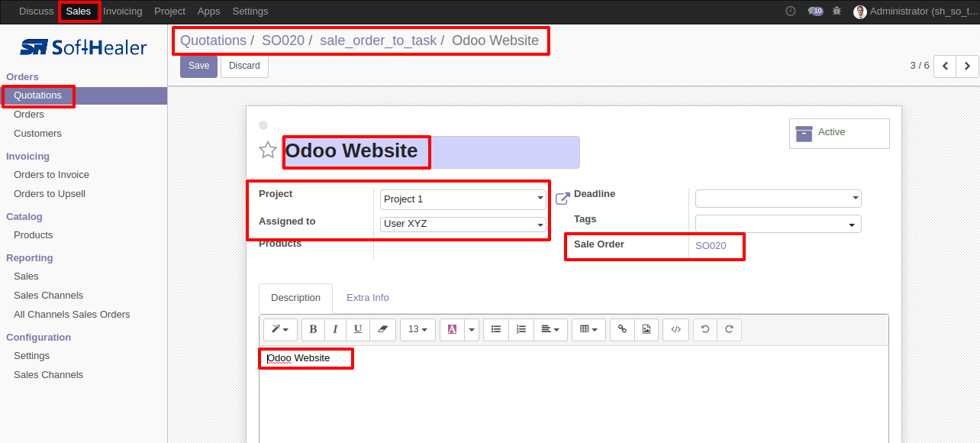Toggle the task priority star
The image size is (980, 443).
coord(268,150)
